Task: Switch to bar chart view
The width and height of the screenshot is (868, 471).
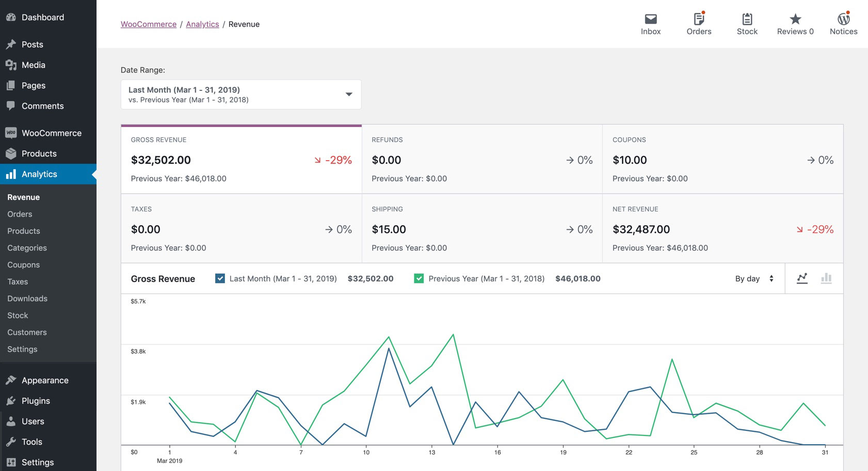Action: click(x=826, y=278)
